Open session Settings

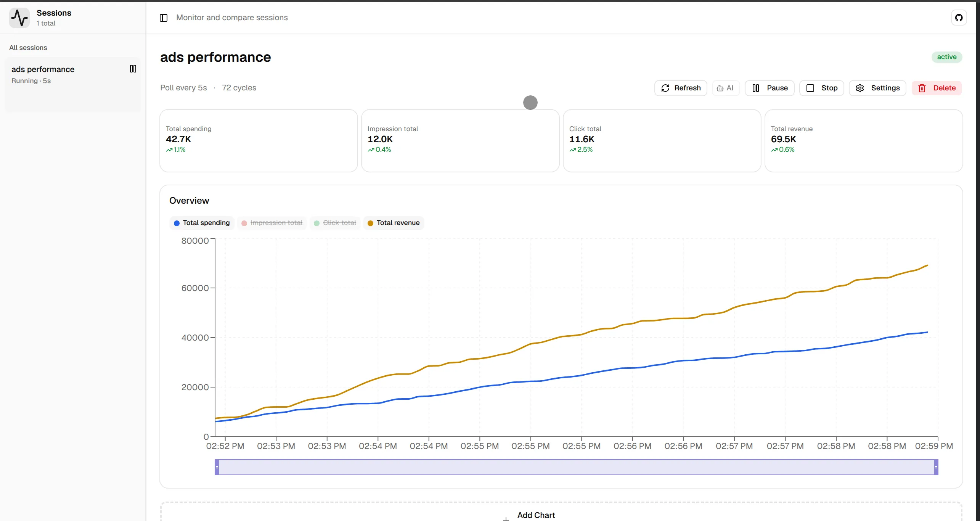[x=877, y=88]
